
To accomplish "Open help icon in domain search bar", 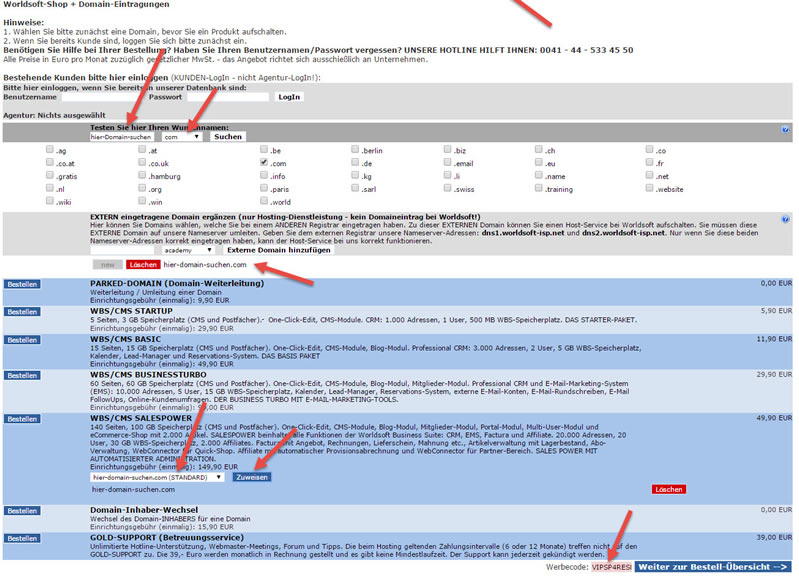I will coord(785,129).
